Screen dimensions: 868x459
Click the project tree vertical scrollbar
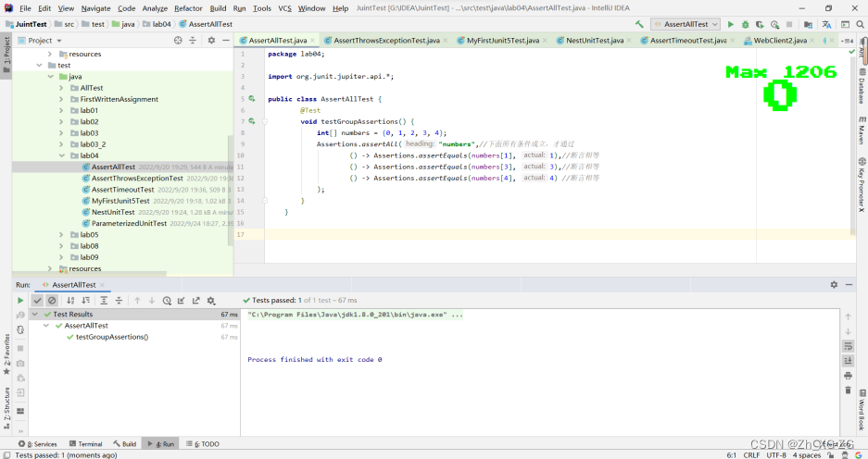231,190
